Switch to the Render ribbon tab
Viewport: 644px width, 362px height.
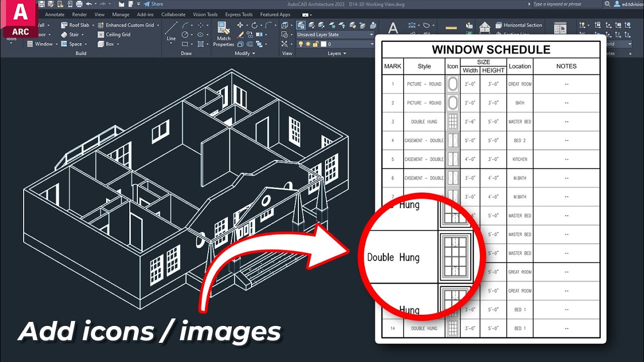click(79, 15)
